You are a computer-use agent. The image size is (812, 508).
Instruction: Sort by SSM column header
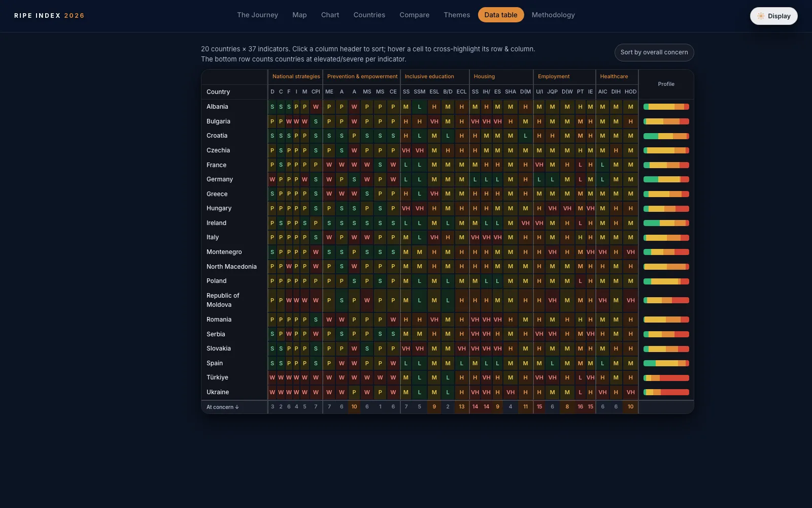tap(420, 92)
